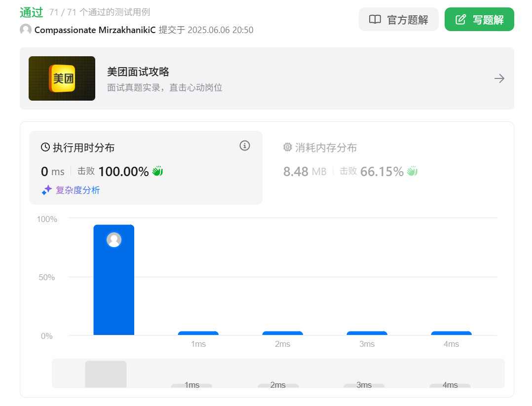Click the clapping hands icon next to 66.15%
This screenshot has width=532, height=406.
coord(412,171)
